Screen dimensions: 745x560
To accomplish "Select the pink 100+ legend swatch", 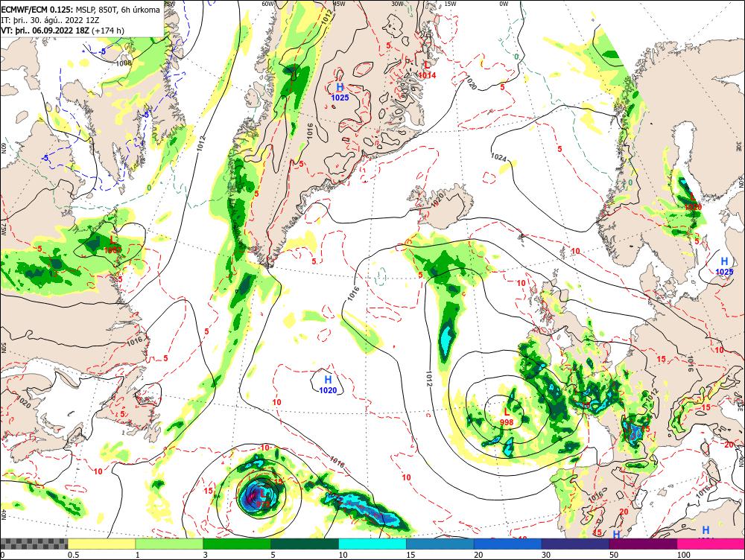I will tap(711, 544).
